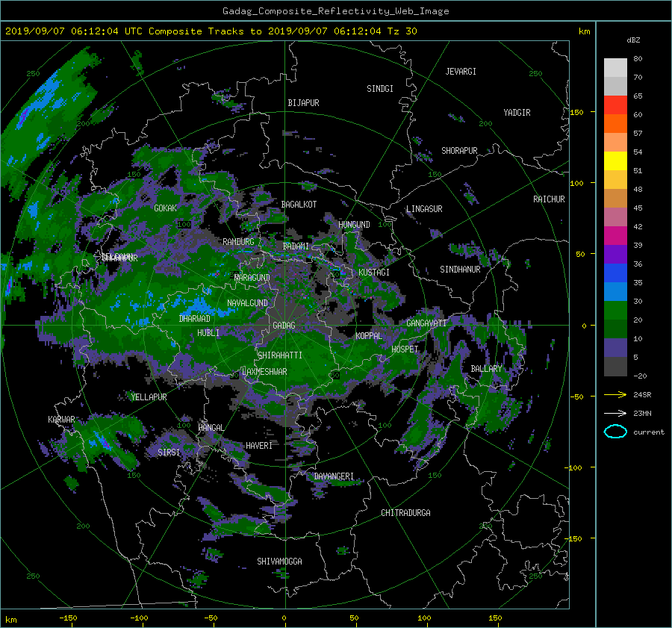Click the HUNGUND city label
This screenshot has height=628, width=672.
pyautogui.click(x=354, y=225)
